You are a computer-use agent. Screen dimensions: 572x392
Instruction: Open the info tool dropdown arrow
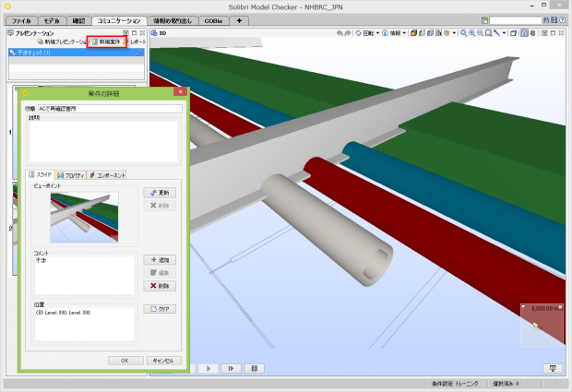tap(404, 33)
